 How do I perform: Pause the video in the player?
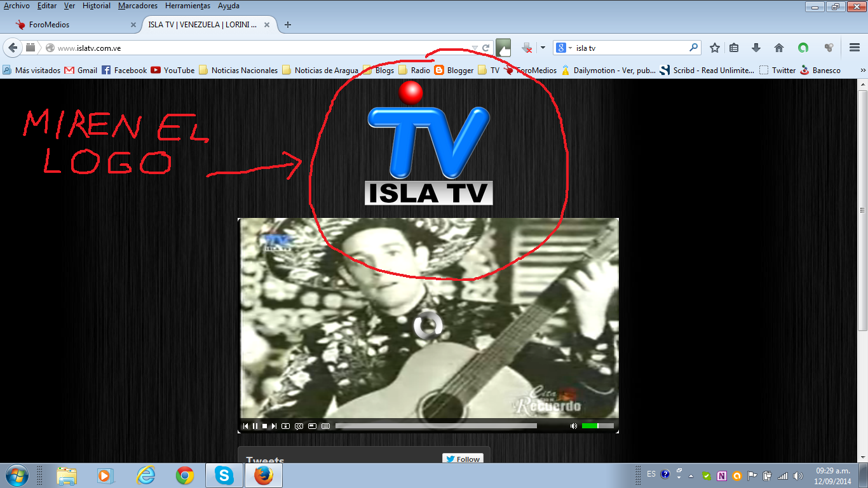[255, 426]
